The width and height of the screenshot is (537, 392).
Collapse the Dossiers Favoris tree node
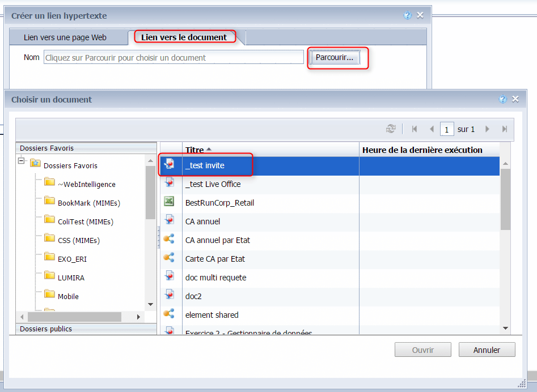[x=22, y=160]
